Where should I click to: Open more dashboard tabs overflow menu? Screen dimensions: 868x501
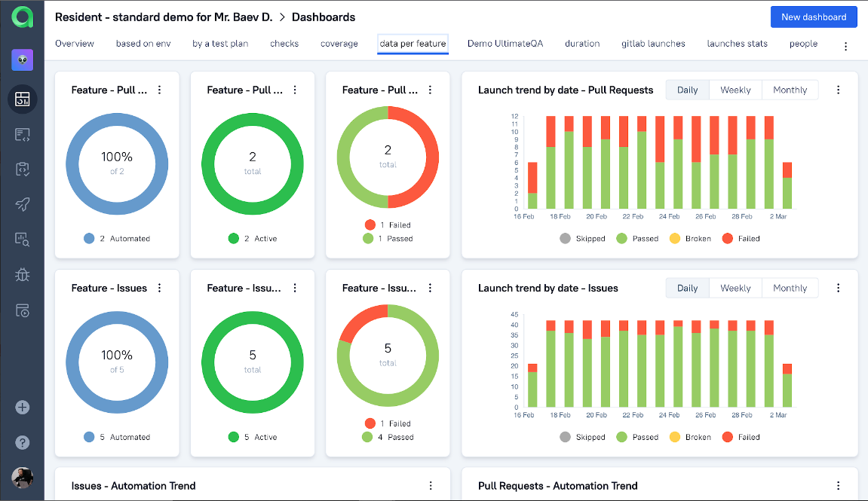(845, 46)
